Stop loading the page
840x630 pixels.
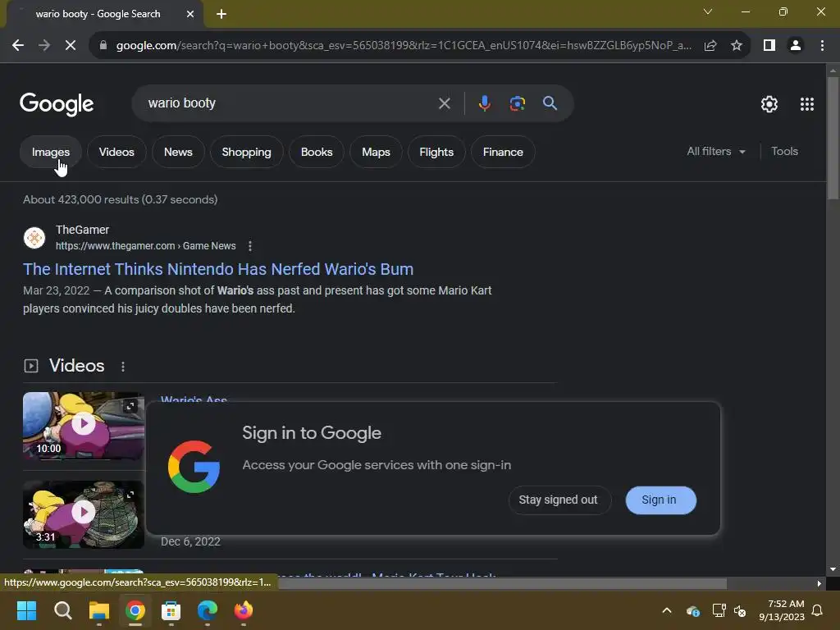[x=71, y=46]
